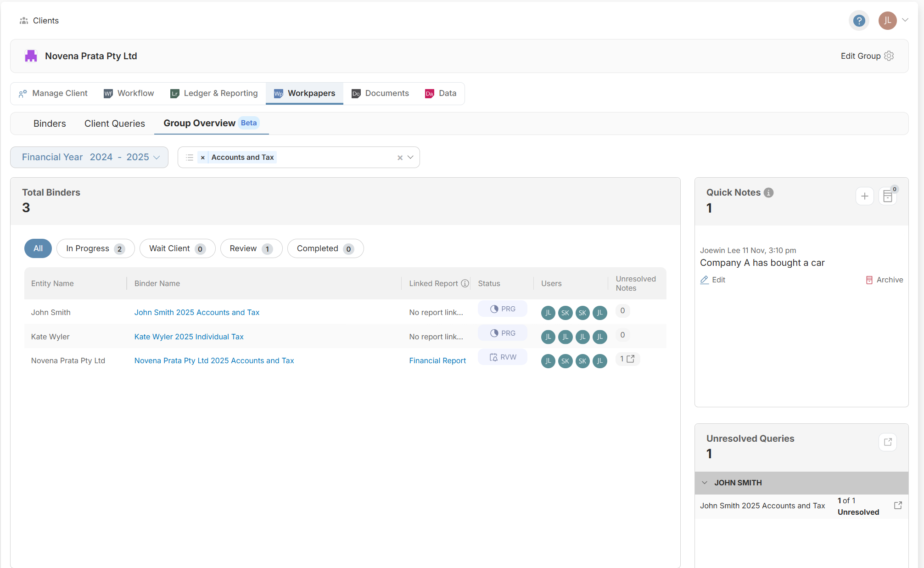The width and height of the screenshot is (924, 568).
Task: Open Kate Wyler 2025 Individual Tax binder
Action: (x=189, y=337)
